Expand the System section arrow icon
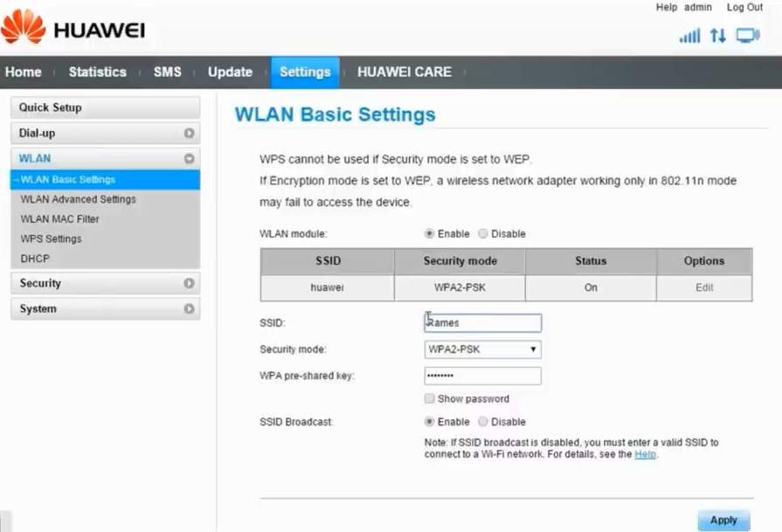782x532 pixels. [x=189, y=309]
